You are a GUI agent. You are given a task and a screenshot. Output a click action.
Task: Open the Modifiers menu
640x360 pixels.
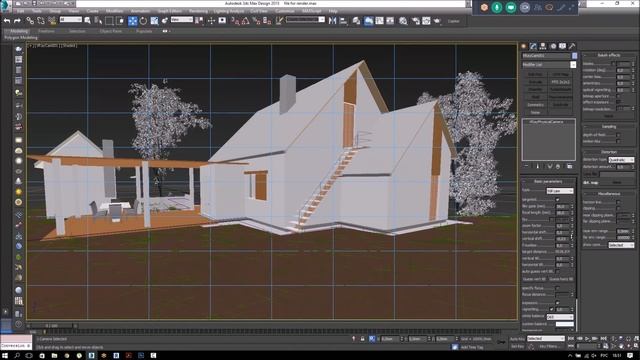(x=115, y=11)
